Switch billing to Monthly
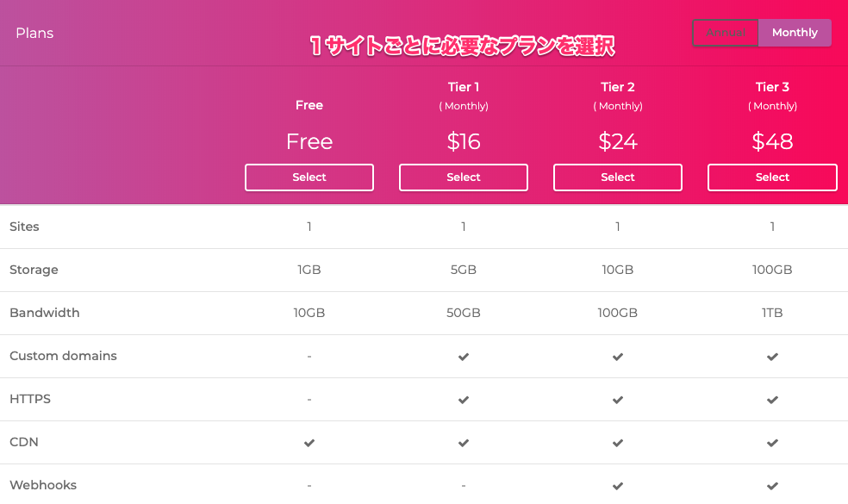Screen dimensions: 848x504 coord(795,33)
